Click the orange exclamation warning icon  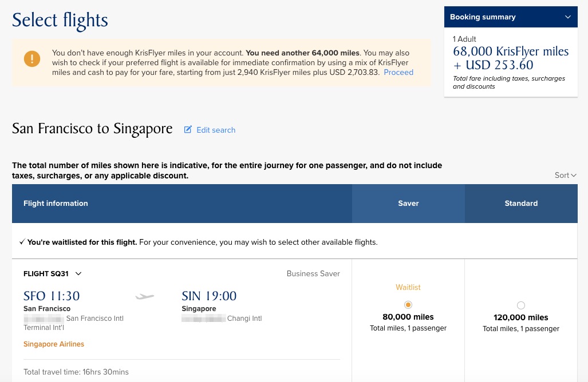pyautogui.click(x=32, y=59)
